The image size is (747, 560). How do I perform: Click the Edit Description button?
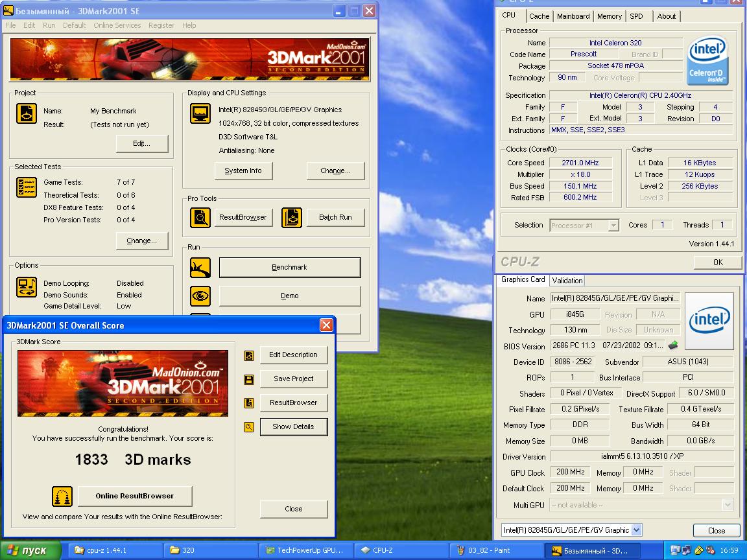[x=294, y=355]
